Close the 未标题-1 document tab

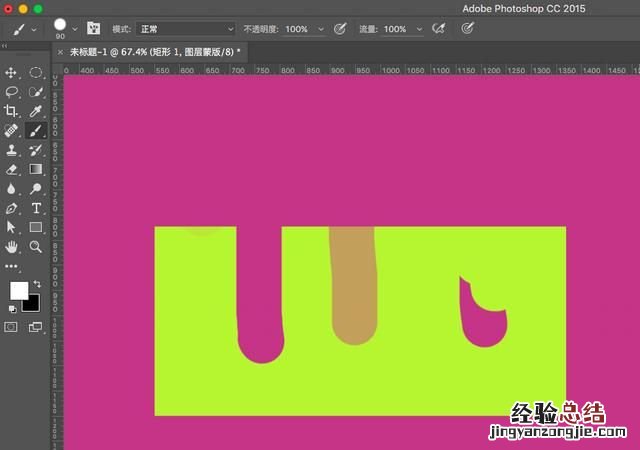point(60,51)
